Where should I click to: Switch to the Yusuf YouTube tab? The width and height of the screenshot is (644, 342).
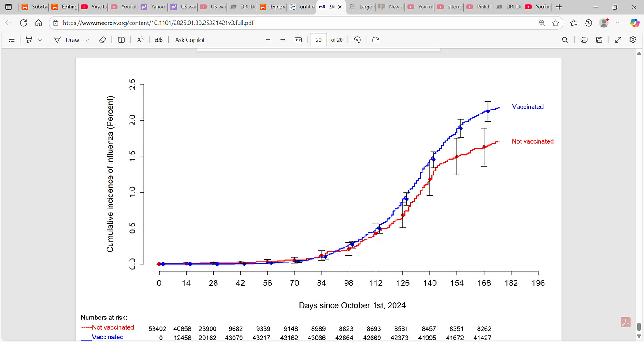[x=93, y=7]
